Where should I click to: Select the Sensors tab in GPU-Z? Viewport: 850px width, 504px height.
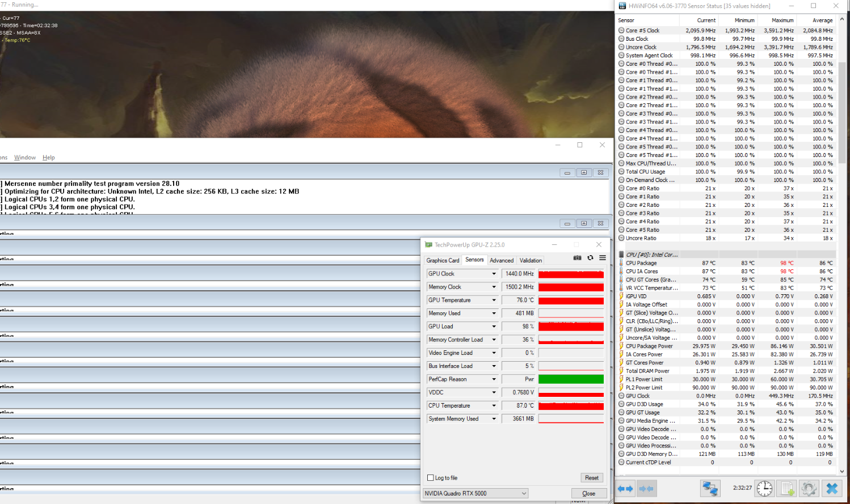[x=474, y=260]
